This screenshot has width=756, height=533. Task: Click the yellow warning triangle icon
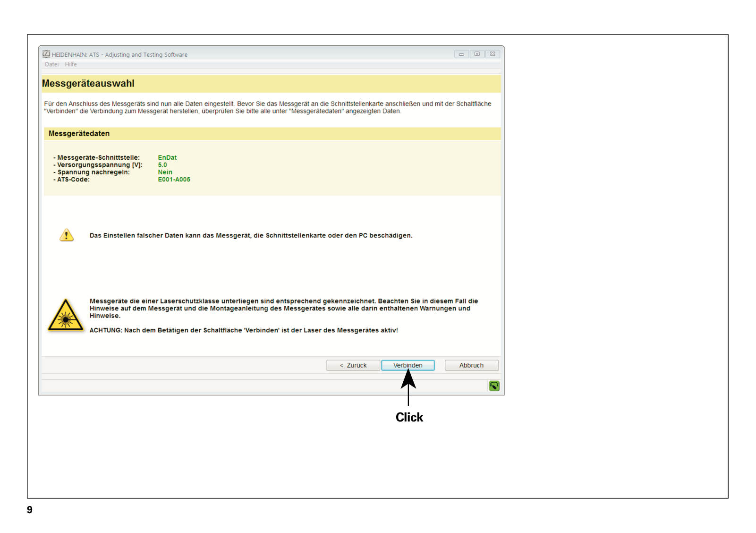point(67,235)
